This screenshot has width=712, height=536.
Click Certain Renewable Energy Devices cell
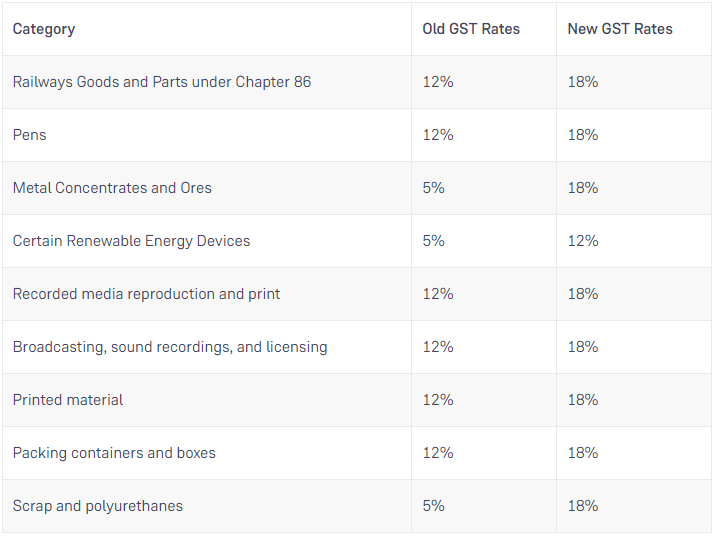[x=131, y=241]
